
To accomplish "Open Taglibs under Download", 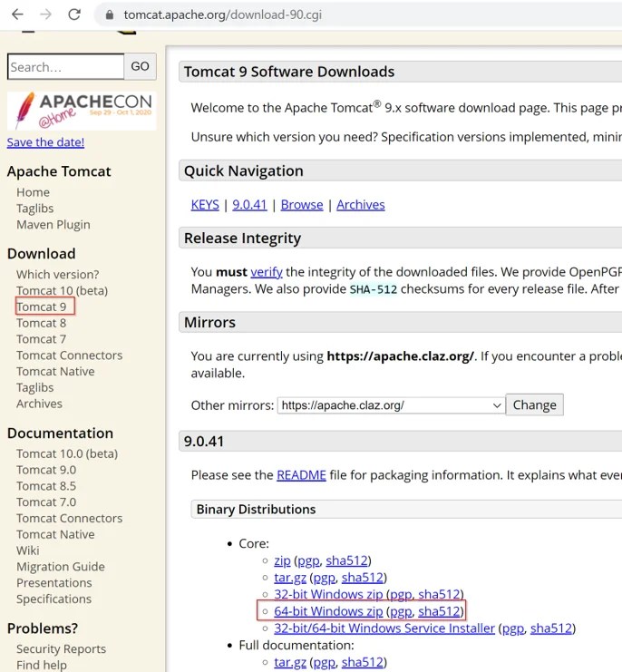I will pyautogui.click(x=35, y=387).
